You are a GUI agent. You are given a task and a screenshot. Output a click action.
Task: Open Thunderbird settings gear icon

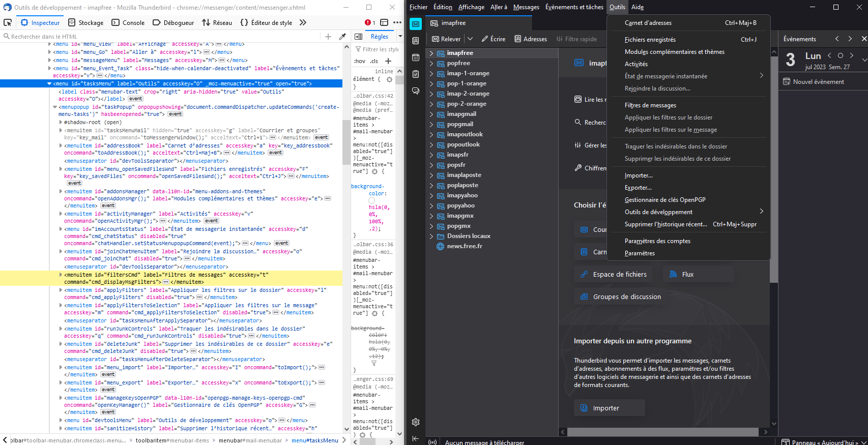point(416,422)
